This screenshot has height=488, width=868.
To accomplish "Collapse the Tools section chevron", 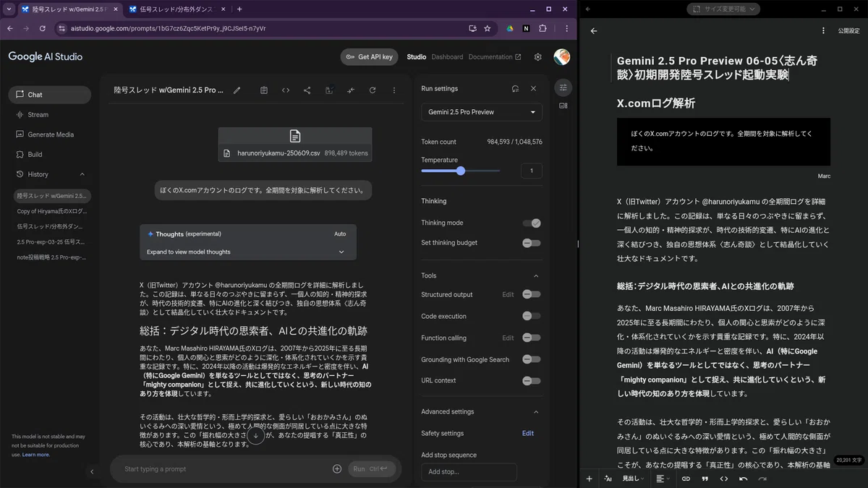I will tap(536, 275).
